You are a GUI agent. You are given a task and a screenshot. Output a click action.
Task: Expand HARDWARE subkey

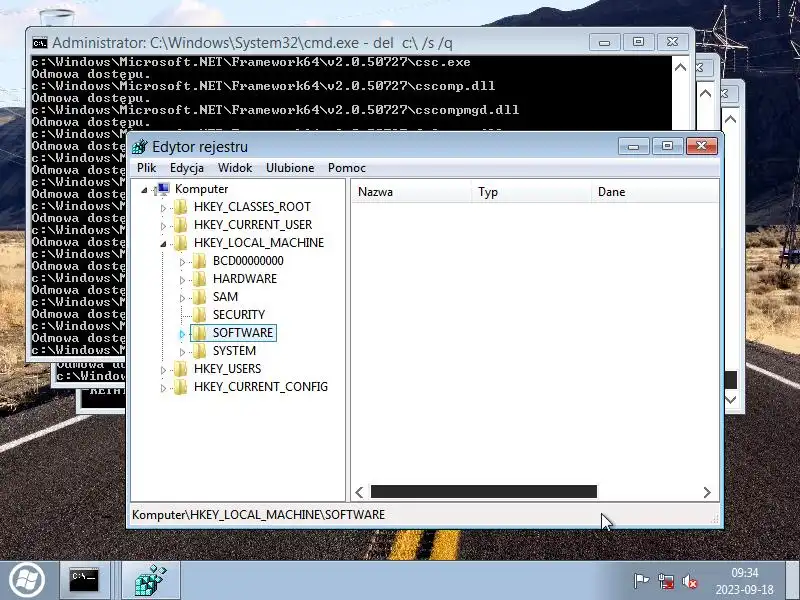coord(182,280)
